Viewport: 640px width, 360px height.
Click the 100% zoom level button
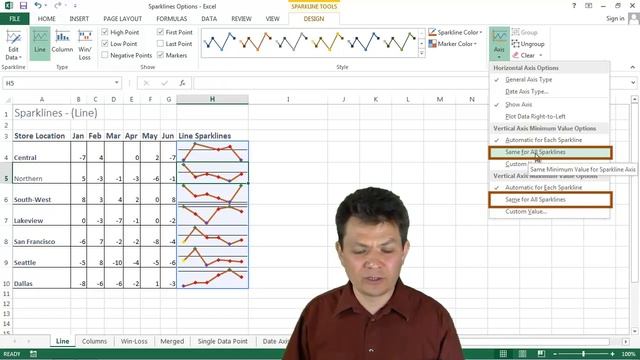628,354
